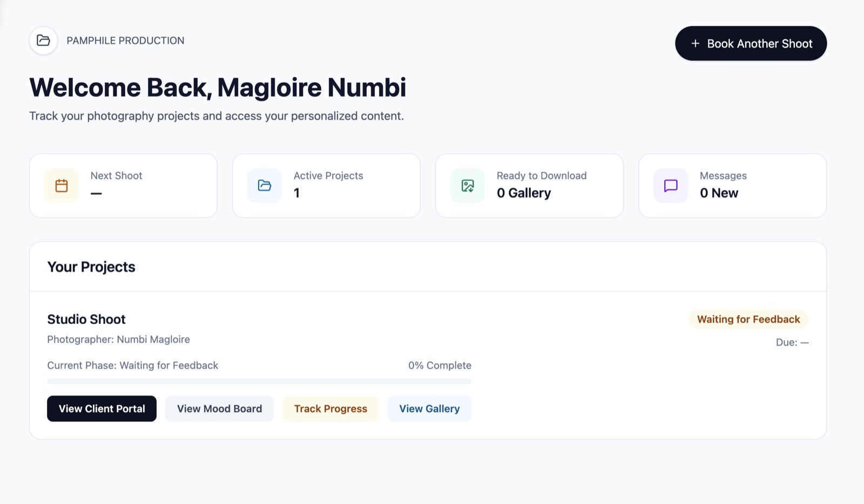Viewport: 864px width, 504px height.
Task: Click the folder logo icon beside Pamphile Production
Action: [43, 40]
